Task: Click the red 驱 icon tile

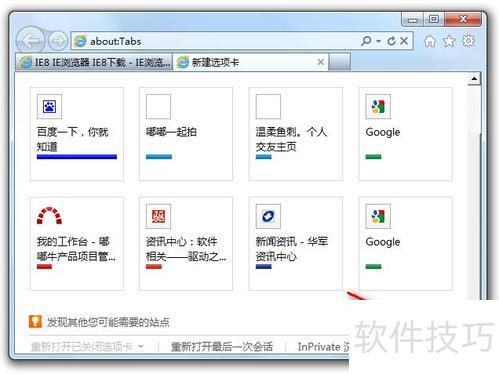Action: point(158,216)
